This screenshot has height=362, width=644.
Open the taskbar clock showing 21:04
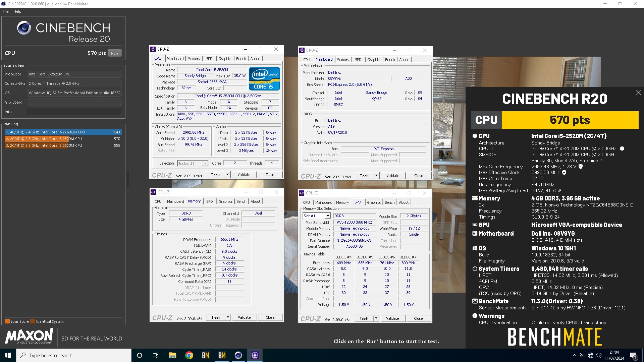click(614, 355)
